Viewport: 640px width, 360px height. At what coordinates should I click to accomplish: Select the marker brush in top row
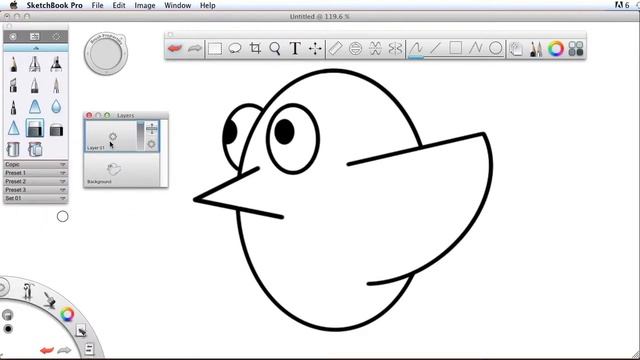coord(56,64)
